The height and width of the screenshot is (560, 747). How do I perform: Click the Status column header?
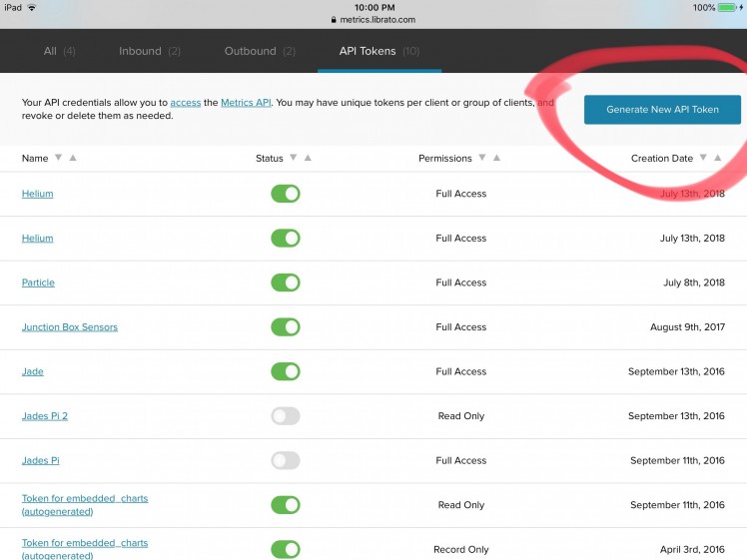(x=270, y=158)
